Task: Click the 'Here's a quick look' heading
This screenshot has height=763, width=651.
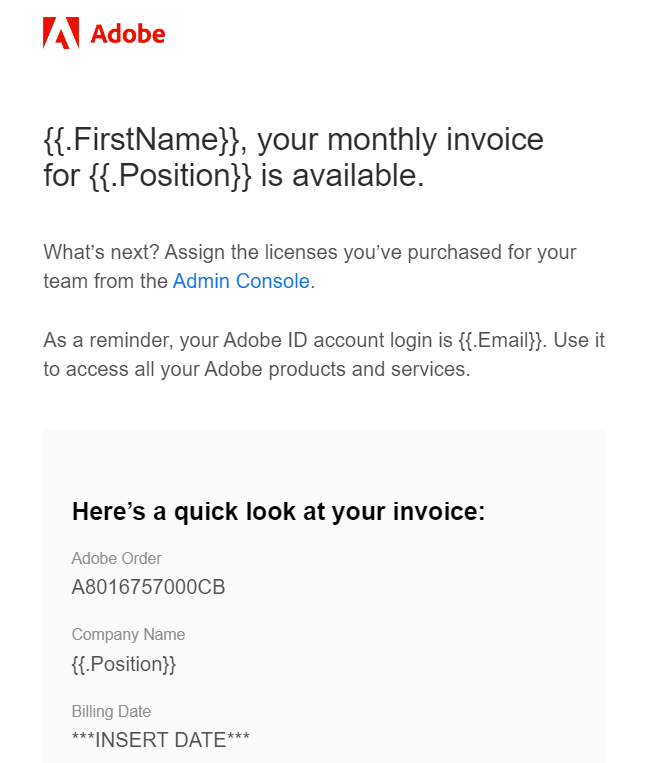Action: [x=278, y=512]
